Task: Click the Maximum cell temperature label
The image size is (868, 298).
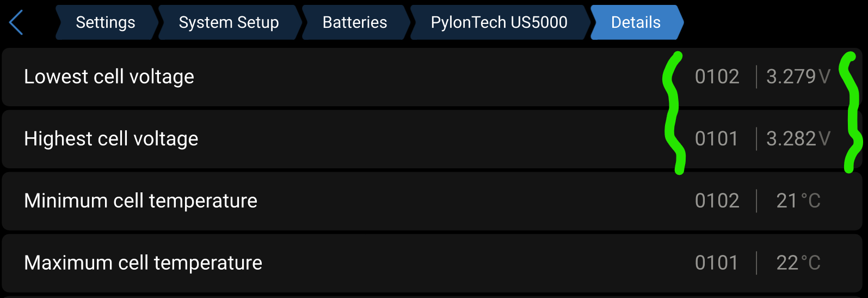Action: [x=143, y=263]
